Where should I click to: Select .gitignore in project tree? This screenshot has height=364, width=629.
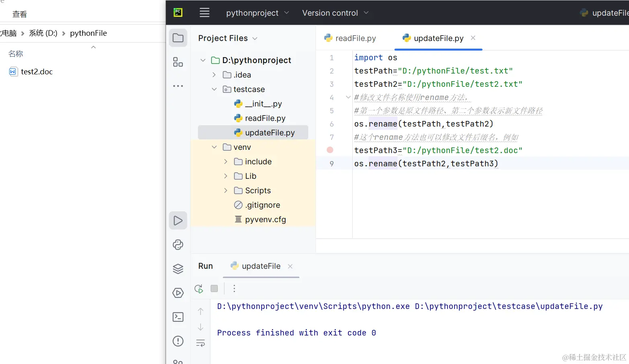pos(257,205)
